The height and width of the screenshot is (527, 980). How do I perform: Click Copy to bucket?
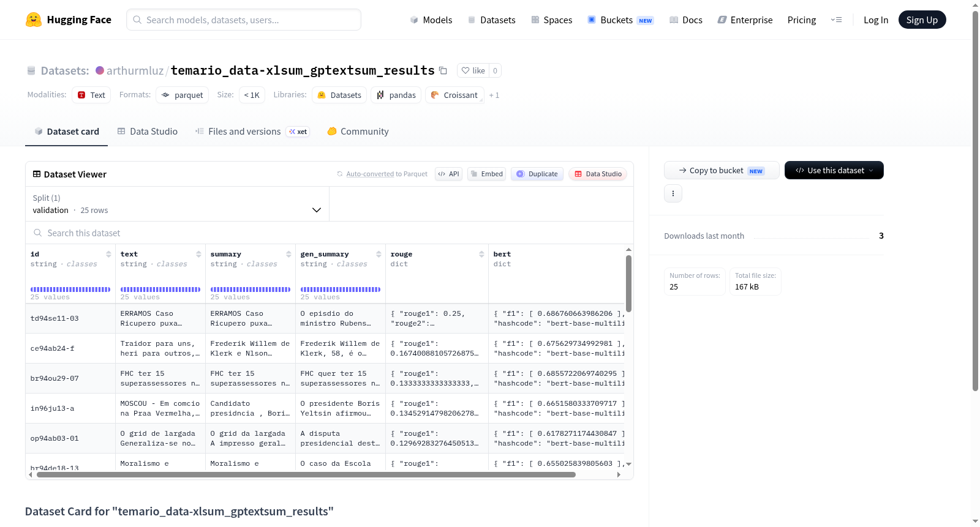click(x=722, y=170)
